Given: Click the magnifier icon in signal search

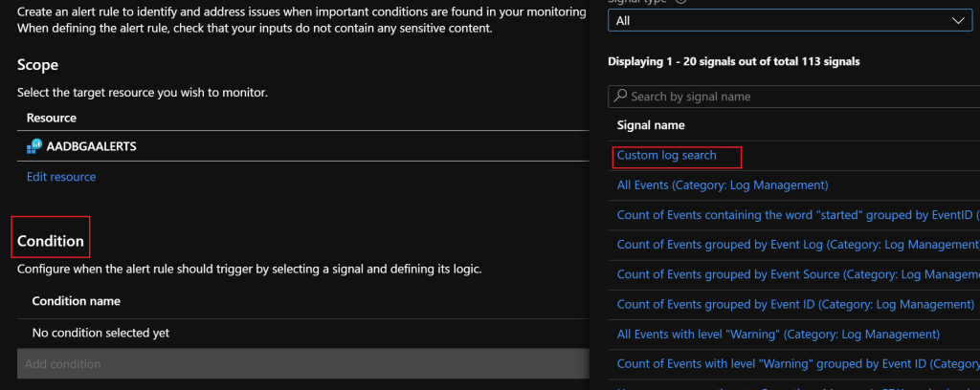Looking at the screenshot, I should pyautogui.click(x=620, y=97).
